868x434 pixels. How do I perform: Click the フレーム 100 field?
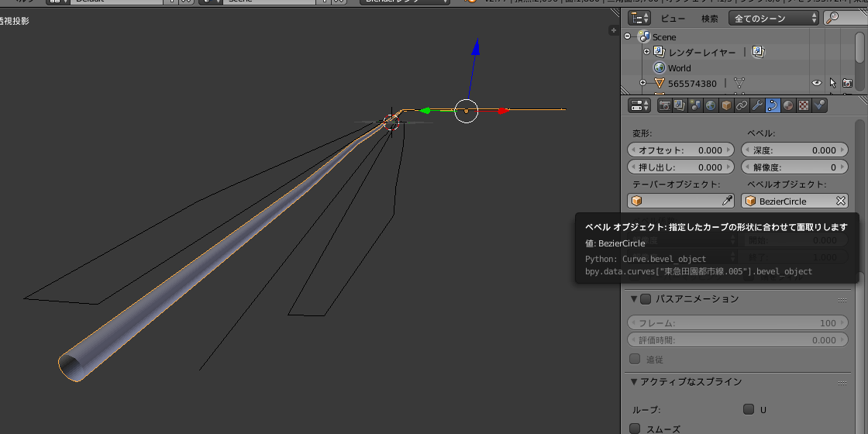738,323
